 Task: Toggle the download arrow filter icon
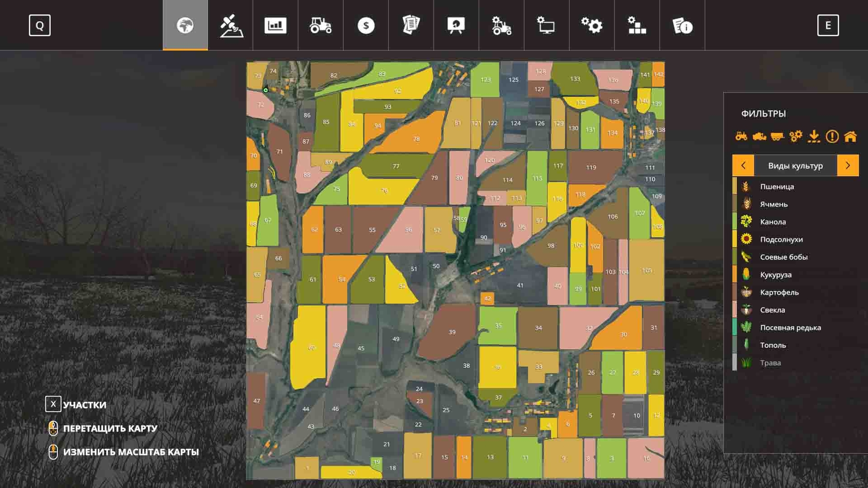click(x=814, y=136)
